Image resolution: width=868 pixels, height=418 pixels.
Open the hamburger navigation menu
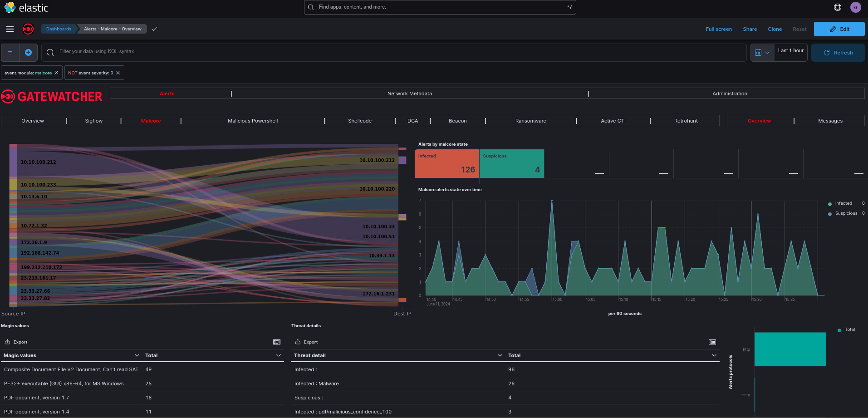pyautogui.click(x=10, y=29)
